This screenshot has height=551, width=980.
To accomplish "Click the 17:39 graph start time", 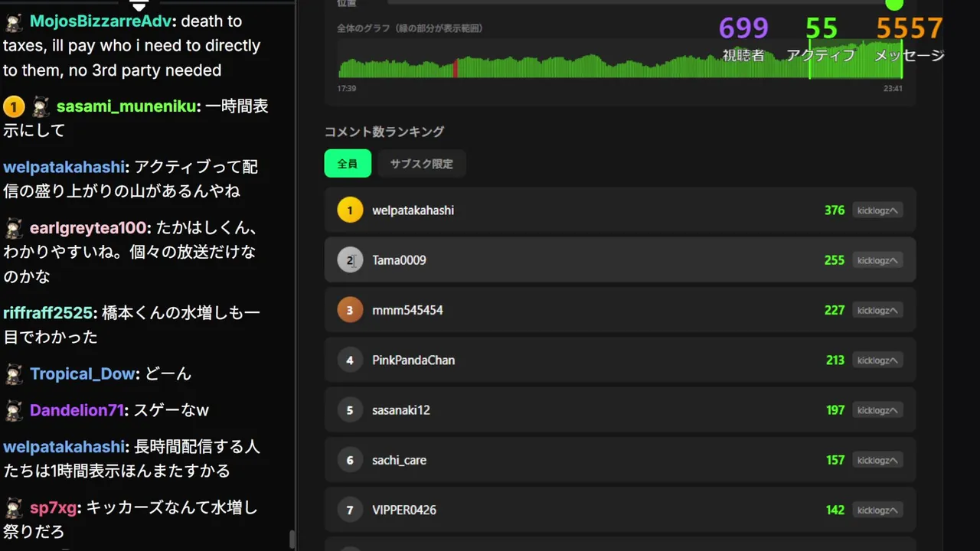I will 347,89.
